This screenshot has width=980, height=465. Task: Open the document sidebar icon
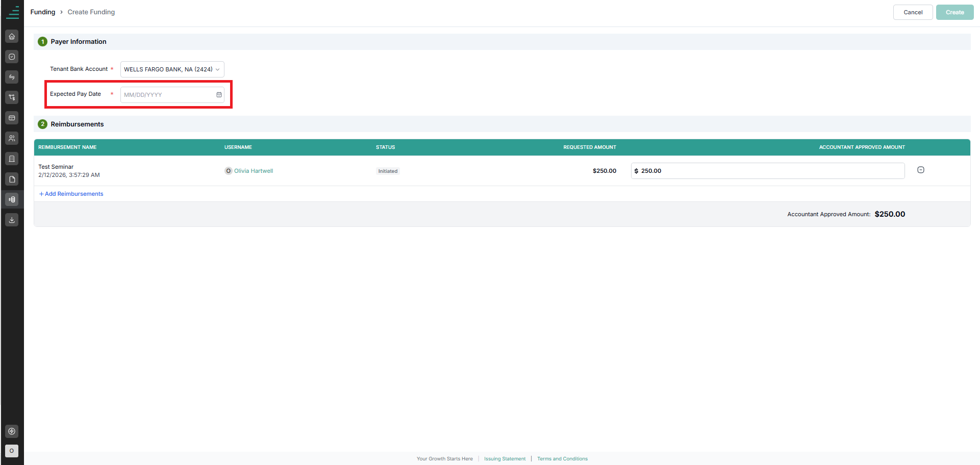pos(12,179)
